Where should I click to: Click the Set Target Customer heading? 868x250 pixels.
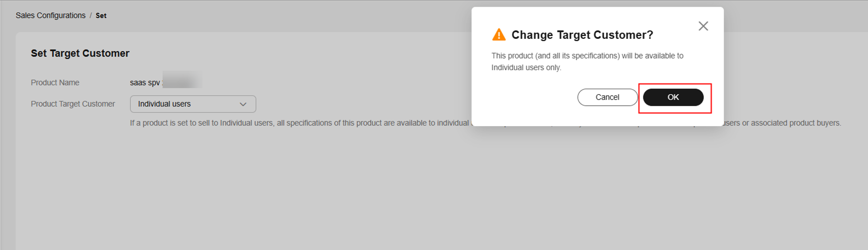coord(80,53)
